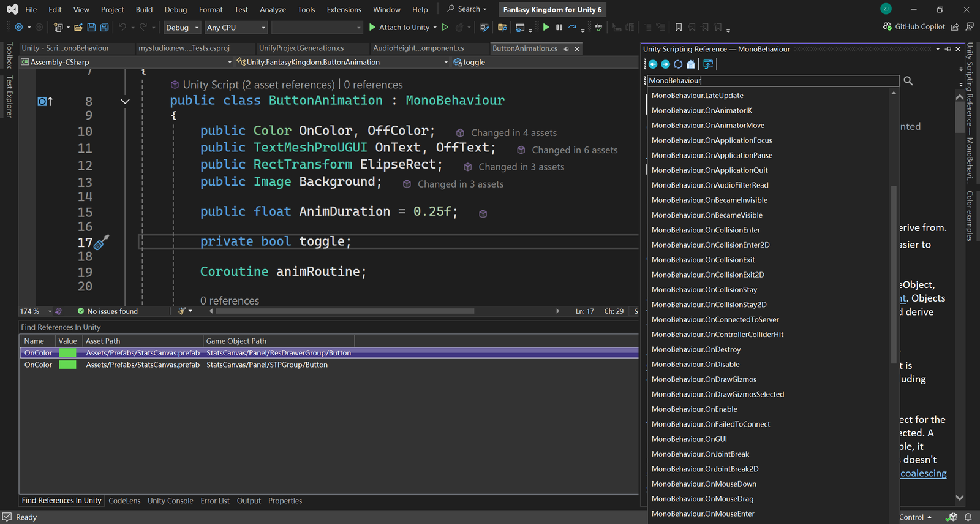Click the GitHub Copilot icon
Viewport: 980px width, 524px height.
point(887,26)
